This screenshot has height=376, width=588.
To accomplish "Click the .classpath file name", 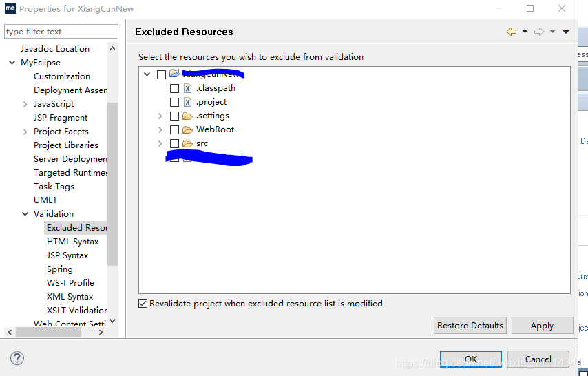I will [216, 88].
